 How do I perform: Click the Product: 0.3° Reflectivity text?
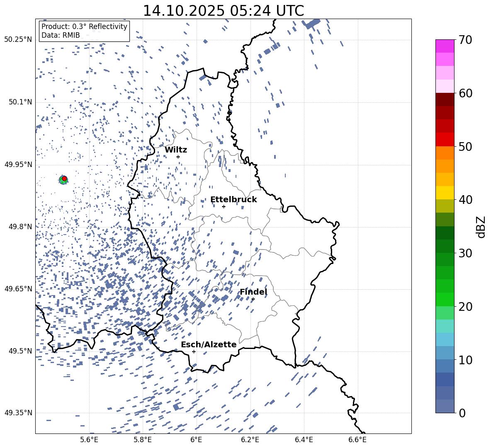(84, 27)
